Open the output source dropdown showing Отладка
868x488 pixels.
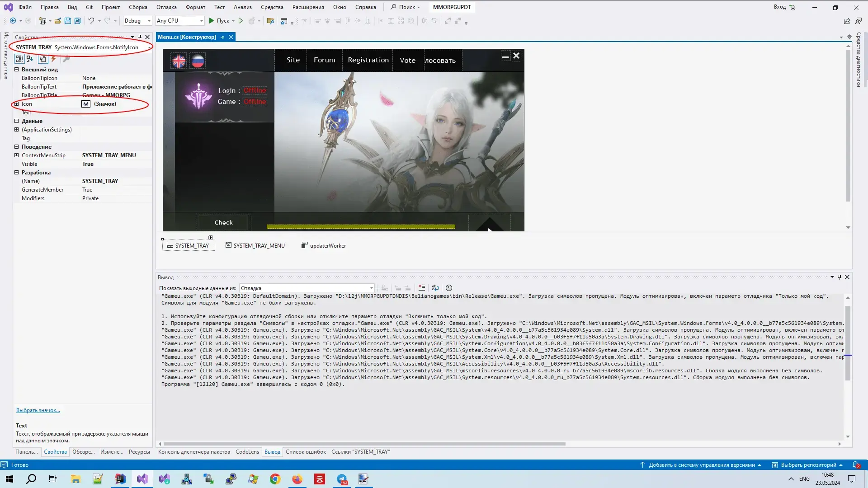[307, 288]
